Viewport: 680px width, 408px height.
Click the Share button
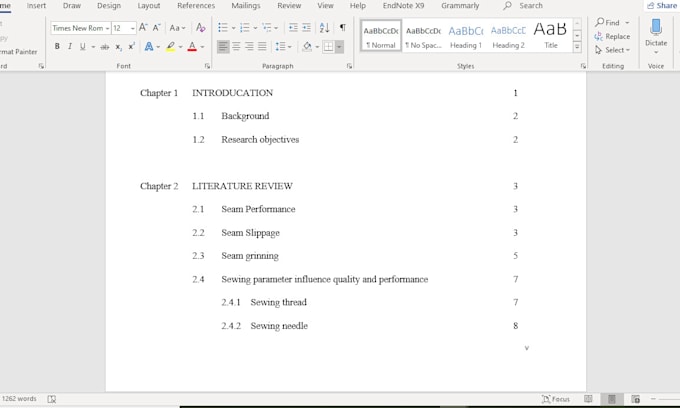pyautogui.click(x=662, y=6)
